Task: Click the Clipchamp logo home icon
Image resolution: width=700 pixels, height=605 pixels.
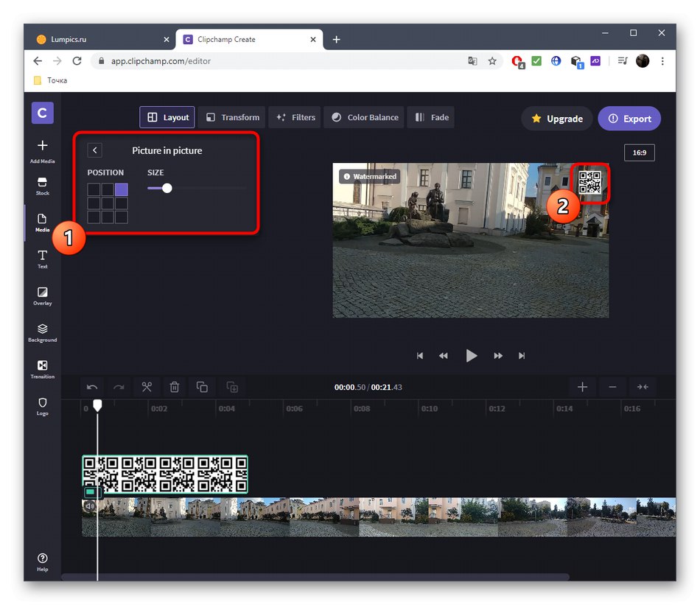Action: (x=43, y=113)
